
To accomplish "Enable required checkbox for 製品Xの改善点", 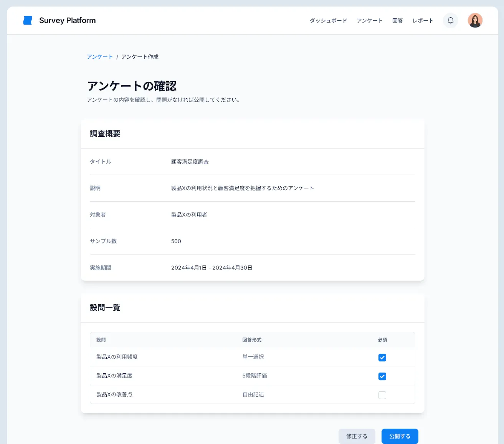I will (382, 395).
